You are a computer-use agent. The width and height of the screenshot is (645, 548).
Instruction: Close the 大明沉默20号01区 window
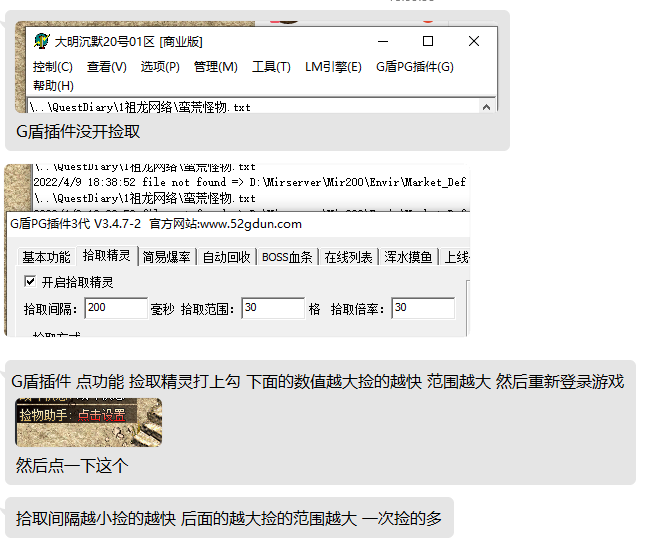click(474, 41)
